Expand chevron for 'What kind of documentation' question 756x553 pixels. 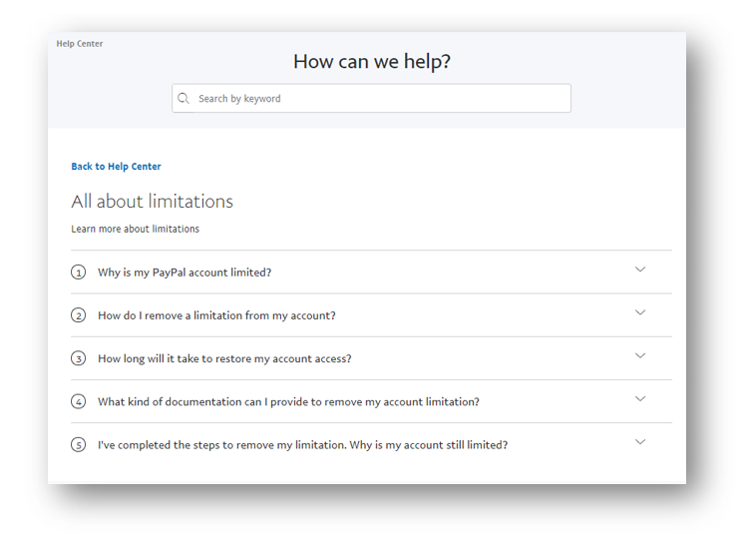pos(640,399)
